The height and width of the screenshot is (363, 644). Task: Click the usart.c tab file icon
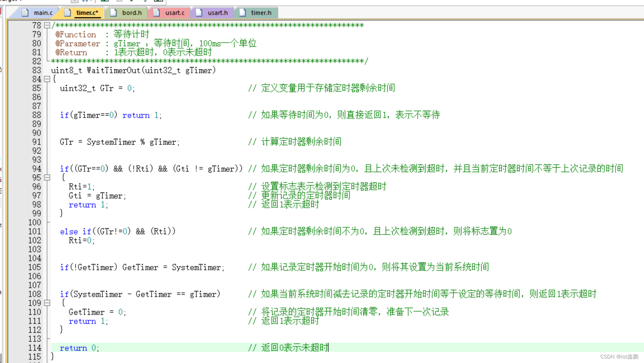(157, 13)
